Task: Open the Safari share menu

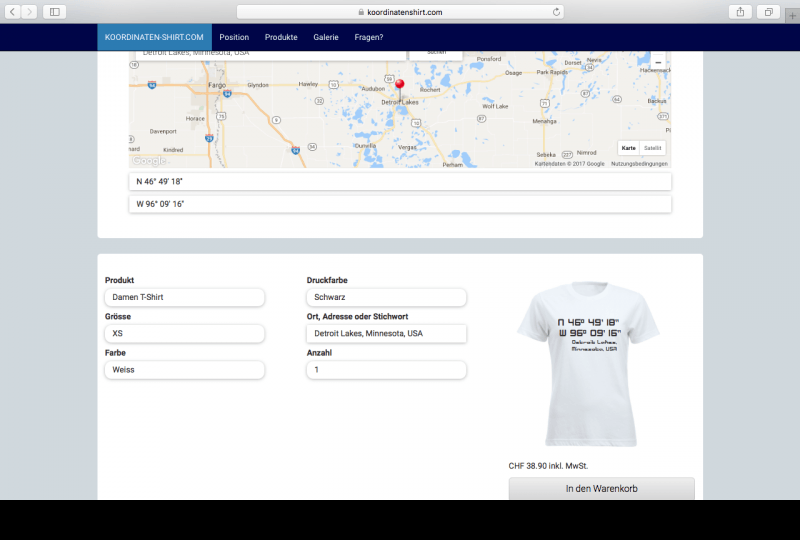Action: pos(741,12)
